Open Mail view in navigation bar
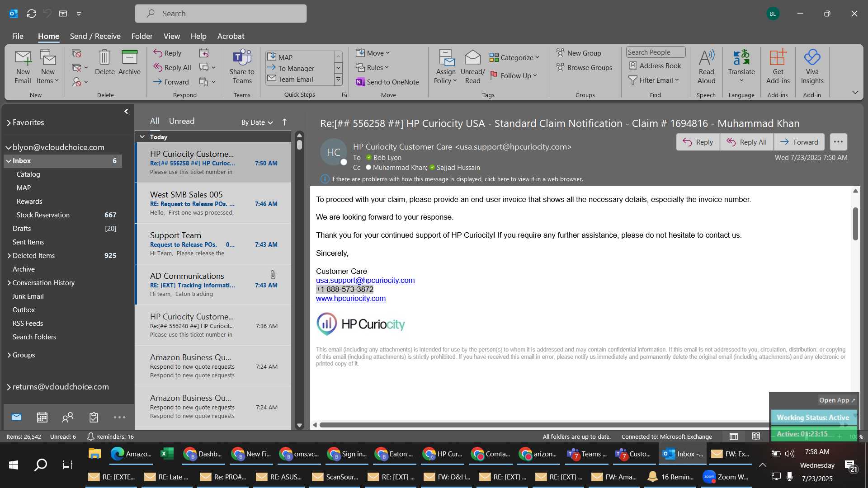 click(16, 417)
